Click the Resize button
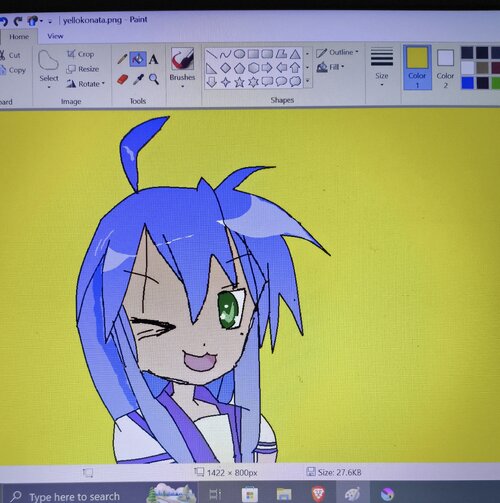500x503 pixels. [83, 69]
